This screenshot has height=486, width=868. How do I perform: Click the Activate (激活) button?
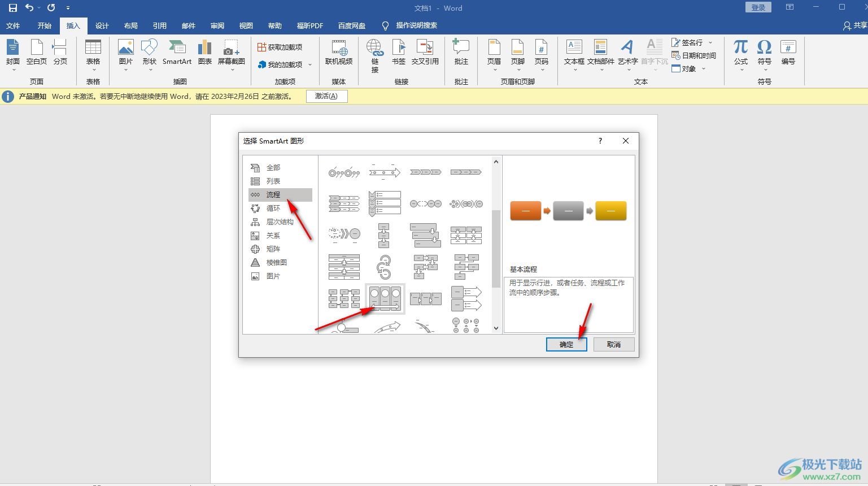tap(326, 96)
